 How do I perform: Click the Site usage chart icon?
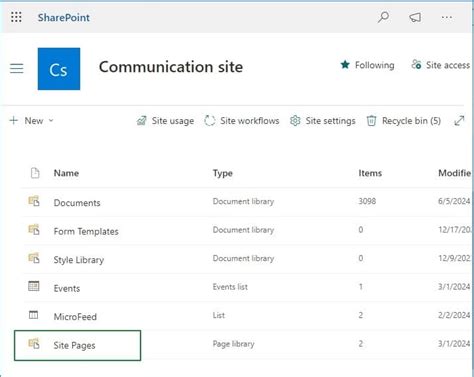pos(141,121)
